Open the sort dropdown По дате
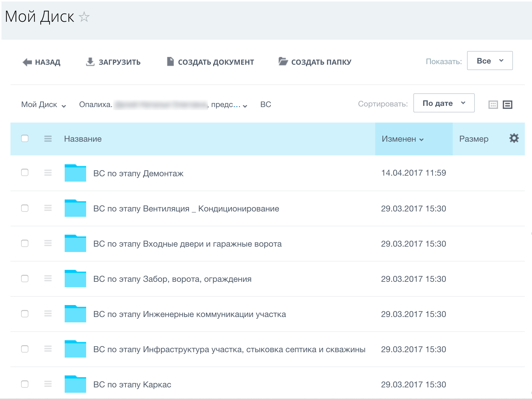The width and height of the screenshot is (532, 399). coord(444,103)
